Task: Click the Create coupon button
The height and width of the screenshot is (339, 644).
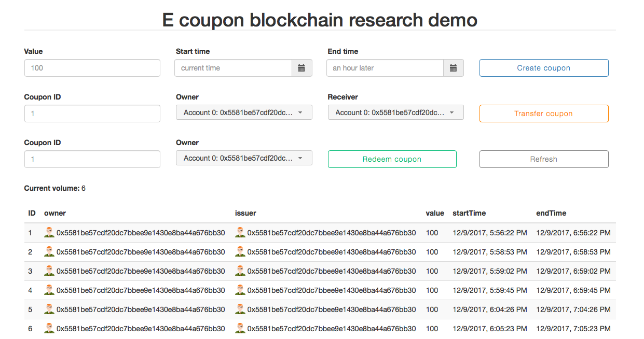Action: pyautogui.click(x=544, y=68)
